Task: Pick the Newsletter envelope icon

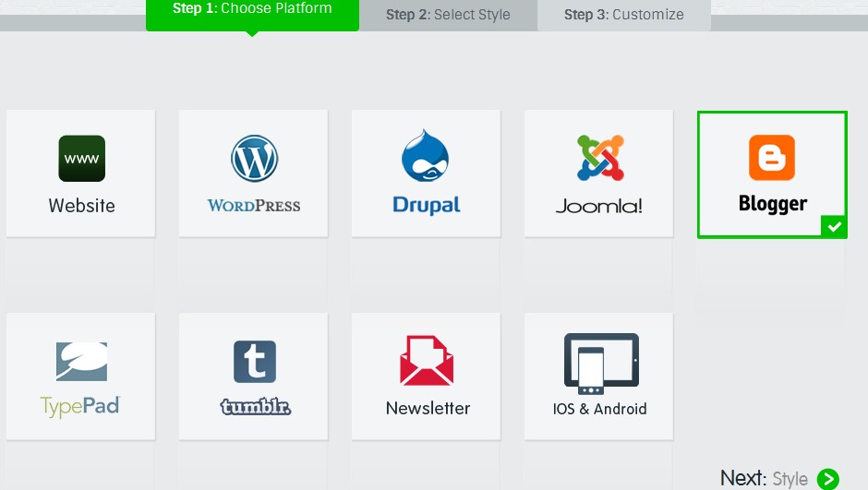Action: [427, 360]
